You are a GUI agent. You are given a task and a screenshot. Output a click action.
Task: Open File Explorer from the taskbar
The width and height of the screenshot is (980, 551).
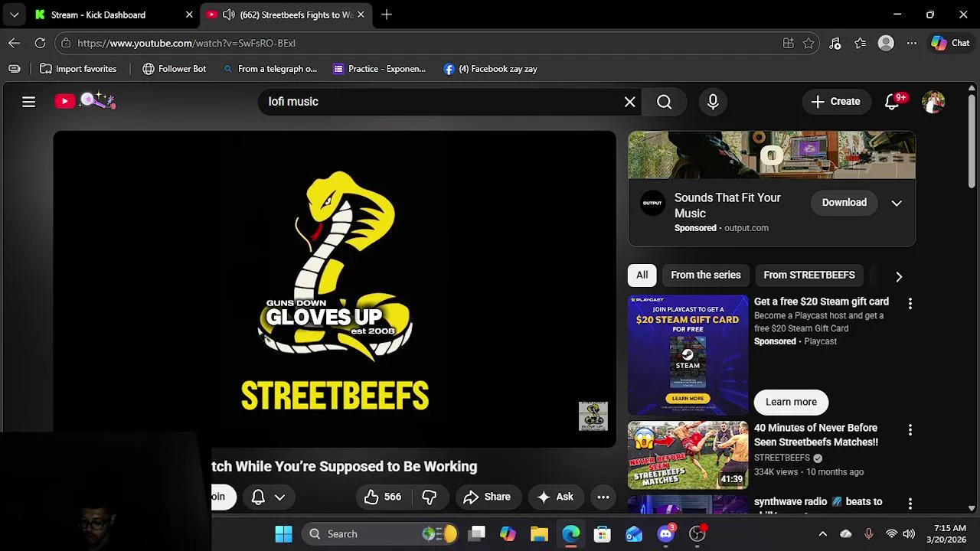click(x=539, y=533)
